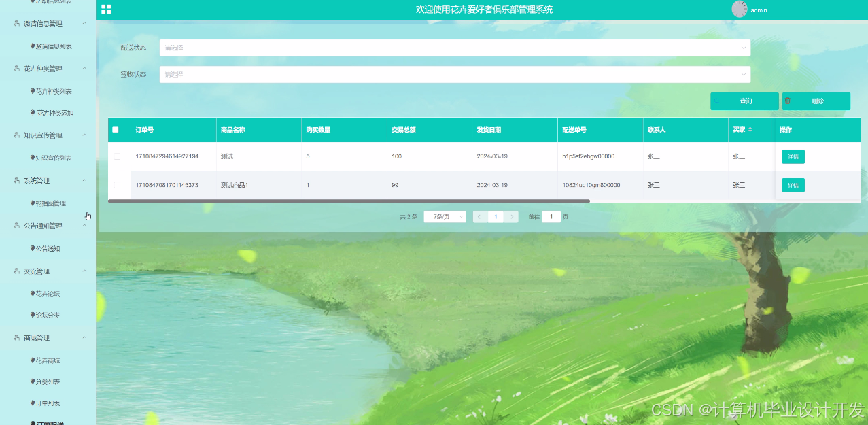Toggle the select-all checkbox in table header

click(x=116, y=129)
